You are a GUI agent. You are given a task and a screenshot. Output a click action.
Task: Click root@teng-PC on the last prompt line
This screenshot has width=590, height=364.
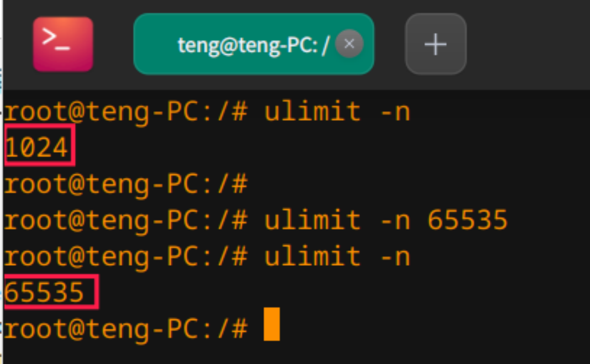101,329
